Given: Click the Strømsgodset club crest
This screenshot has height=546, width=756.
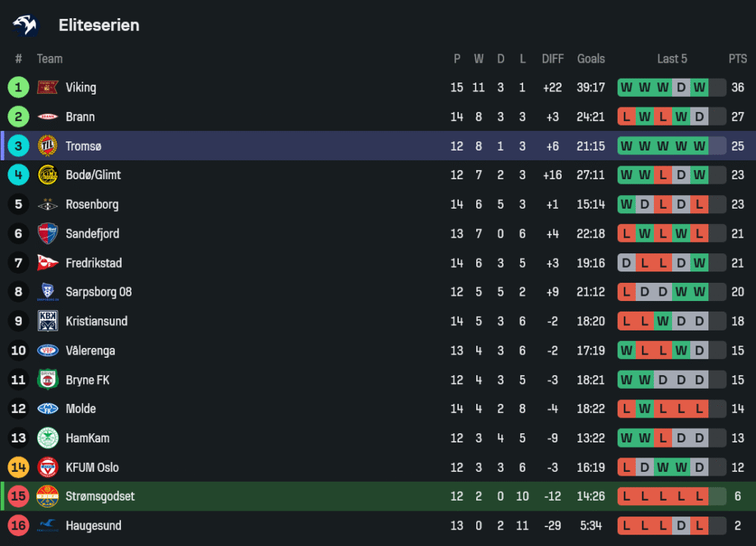Looking at the screenshot, I should 48,497.
